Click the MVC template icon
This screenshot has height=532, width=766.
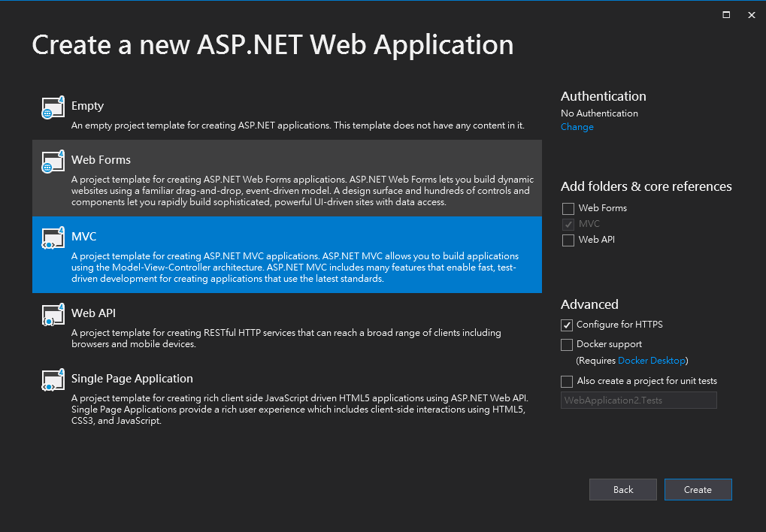[x=53, y=239]
